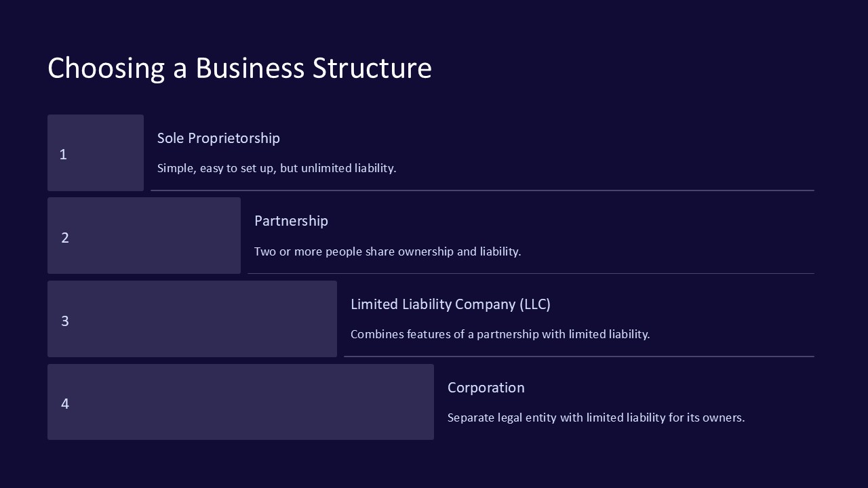Click the Separate legal entity description

click(595, 418)
